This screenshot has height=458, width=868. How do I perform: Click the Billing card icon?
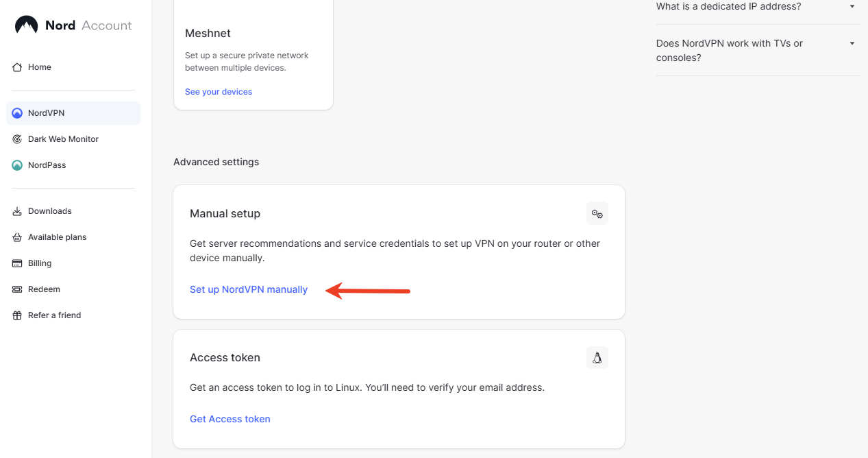click(17, 263)
